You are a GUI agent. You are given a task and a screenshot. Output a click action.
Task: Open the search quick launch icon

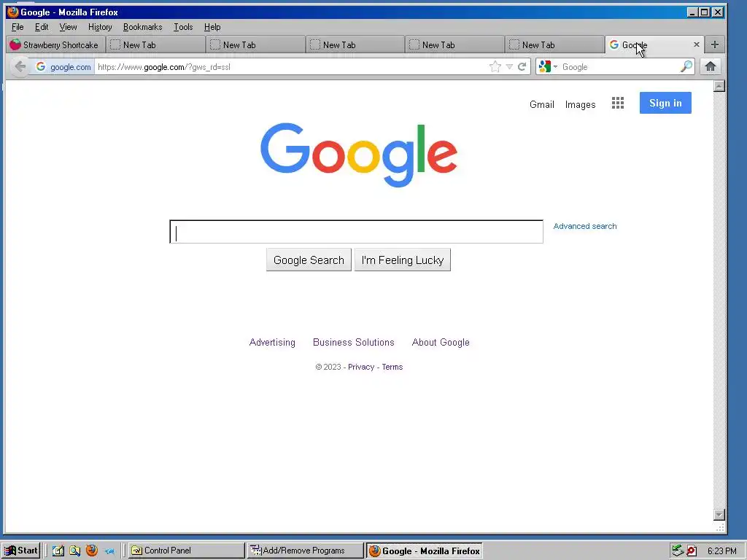75,551
